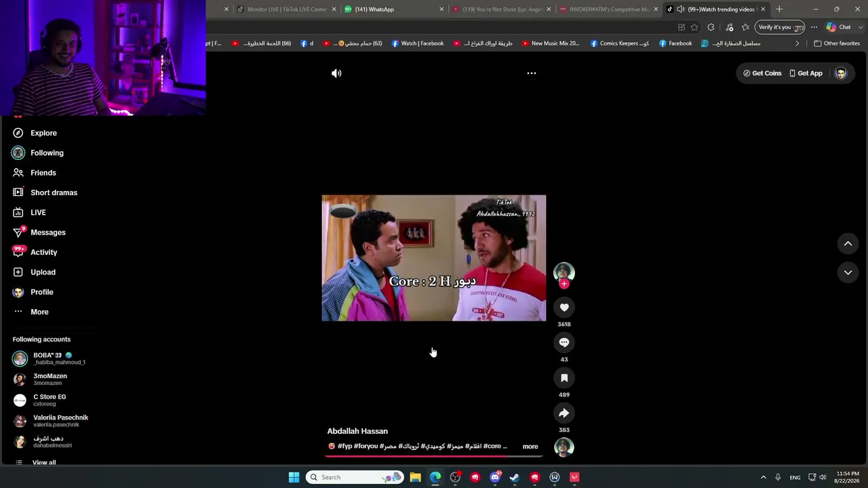Go to next video with down chevron
Screen dimensions: 868x488
coord(848,272)
